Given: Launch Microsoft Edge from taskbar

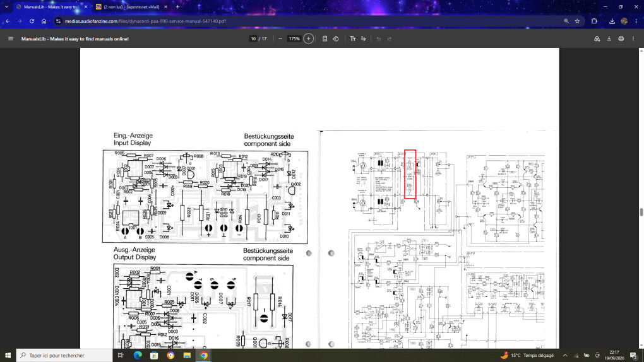Looking at the screenshot, I should 138,356.
